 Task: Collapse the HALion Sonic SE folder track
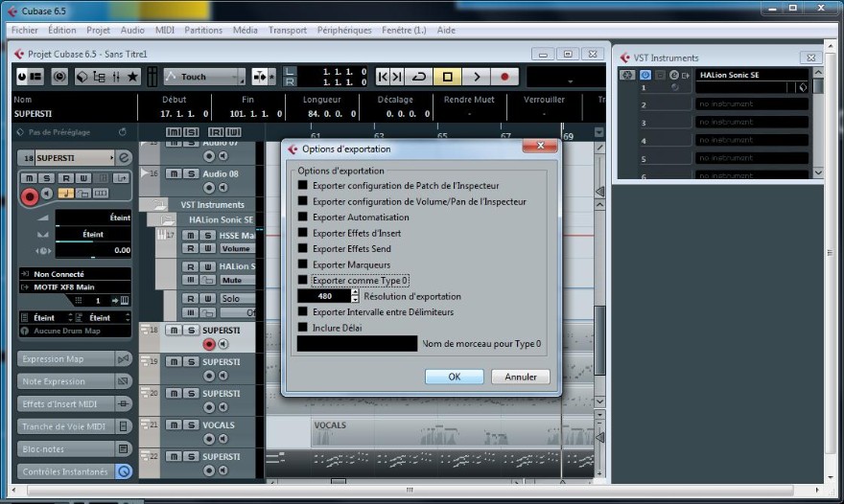tap(167, 219)
